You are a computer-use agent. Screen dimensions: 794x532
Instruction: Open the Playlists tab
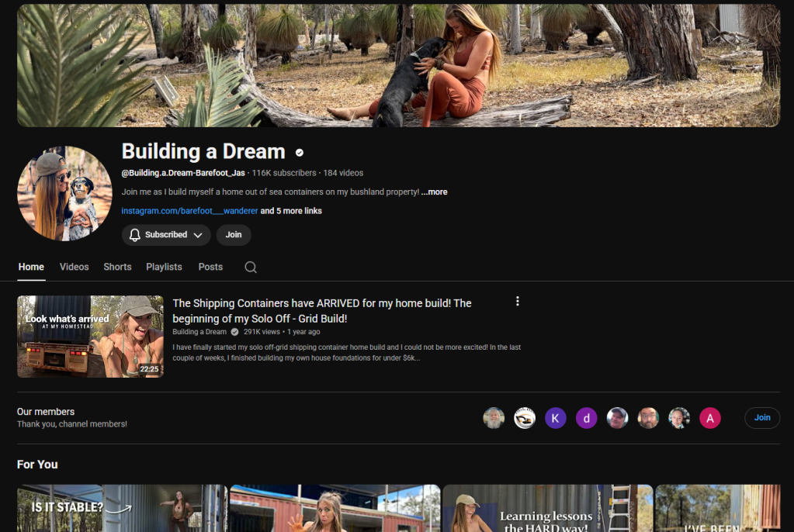(164, 267)
